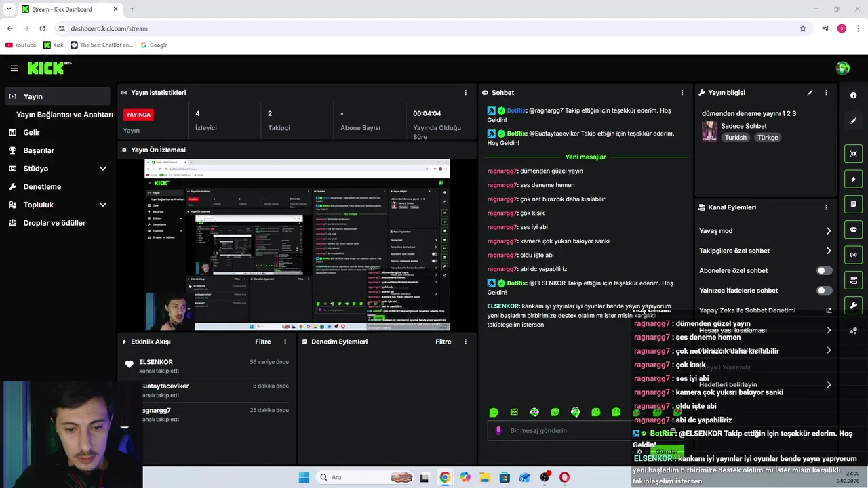The image size is (868, 488).
Task: Pick the first green emote above the message box
Action: click(x=494, y=412)
